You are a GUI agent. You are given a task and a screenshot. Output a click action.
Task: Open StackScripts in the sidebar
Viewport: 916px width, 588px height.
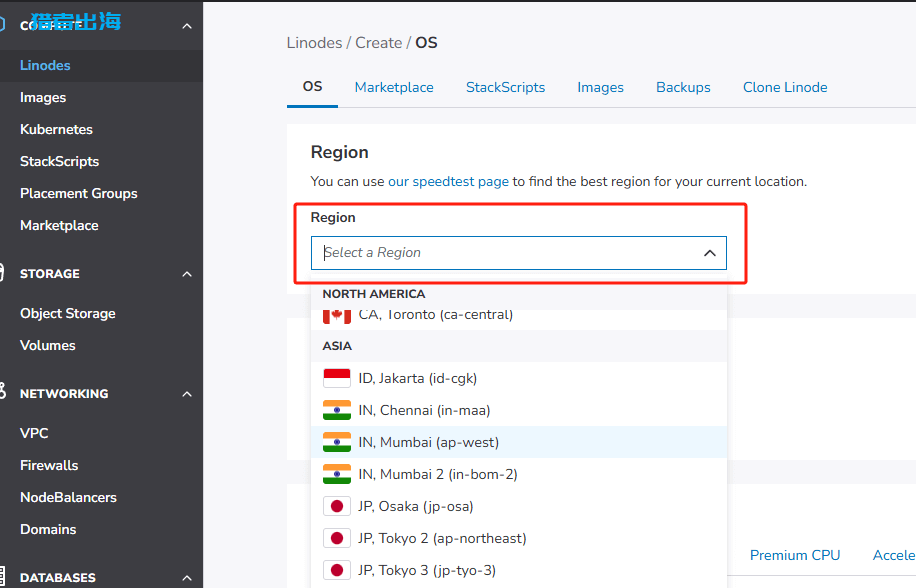click(59, 161)
